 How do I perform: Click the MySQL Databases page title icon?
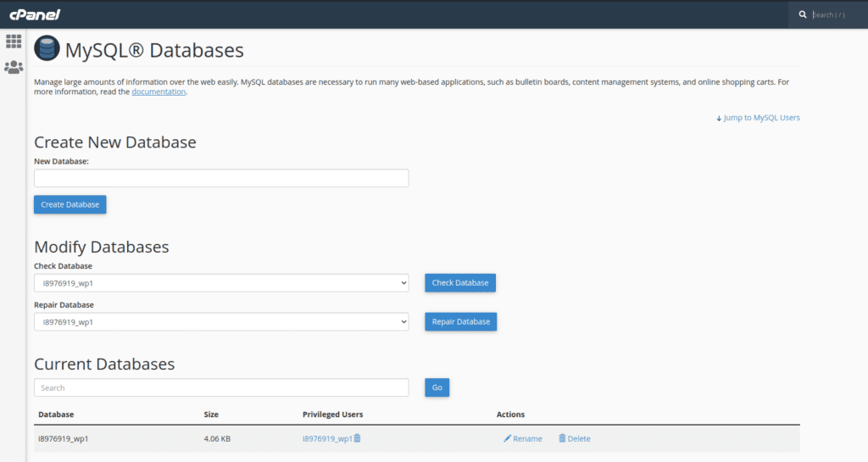(x=47, y=49)
